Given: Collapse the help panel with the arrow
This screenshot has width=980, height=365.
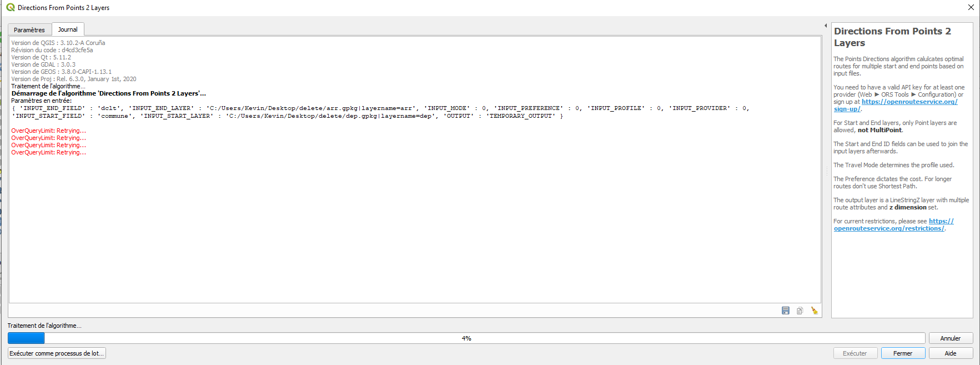Looking at the screenshot, I should pyautogui.click(x=826, y=26).
